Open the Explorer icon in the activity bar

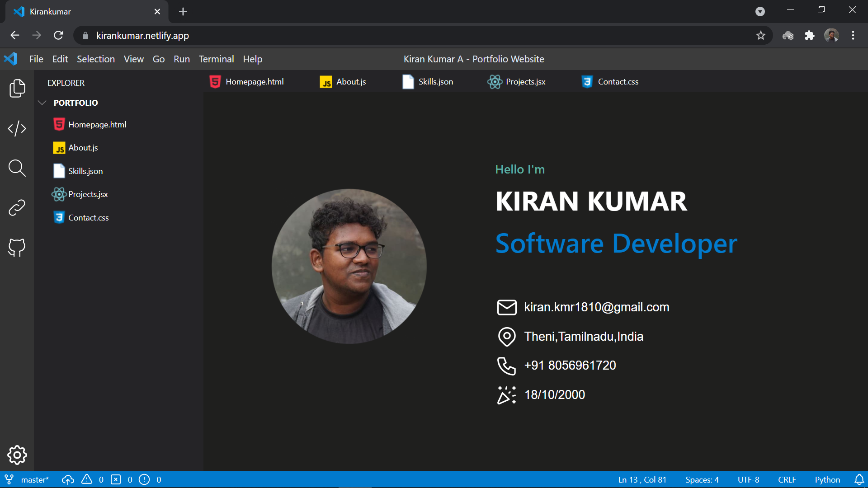tap(17, 89)
